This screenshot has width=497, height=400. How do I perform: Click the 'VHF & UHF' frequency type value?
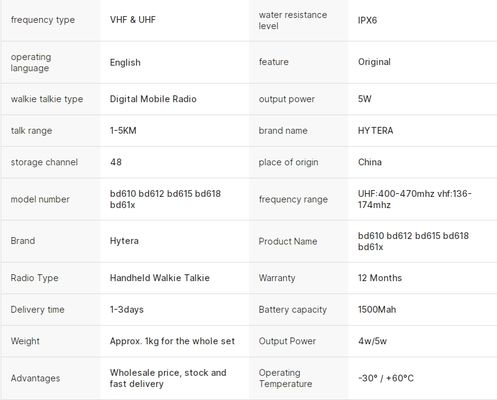coord(133,20)
